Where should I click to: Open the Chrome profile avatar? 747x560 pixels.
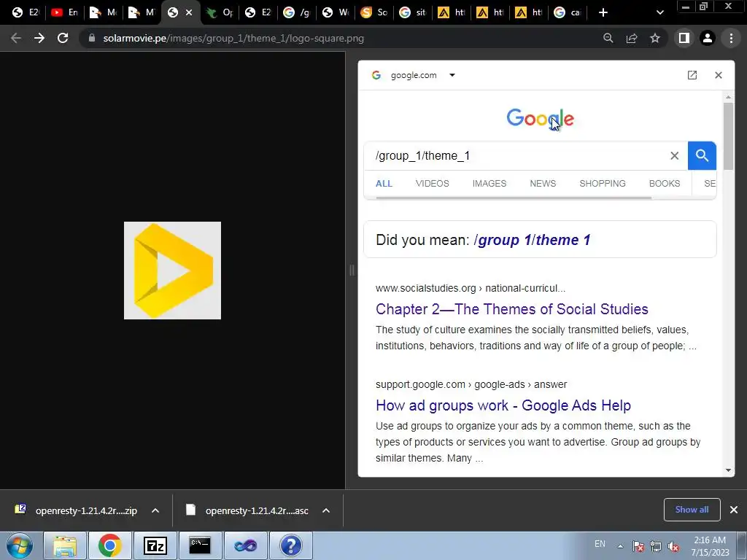click(708, 38)
